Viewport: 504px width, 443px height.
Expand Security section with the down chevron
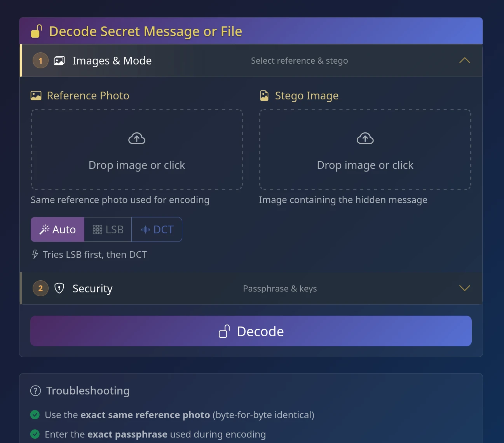(465, 288)
